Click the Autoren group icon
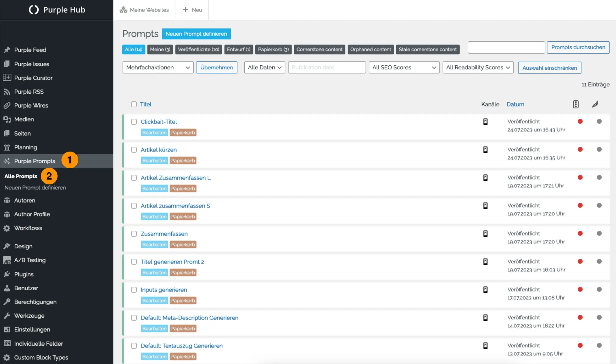This screenshot has height=364, width=616. coord(7,200)
